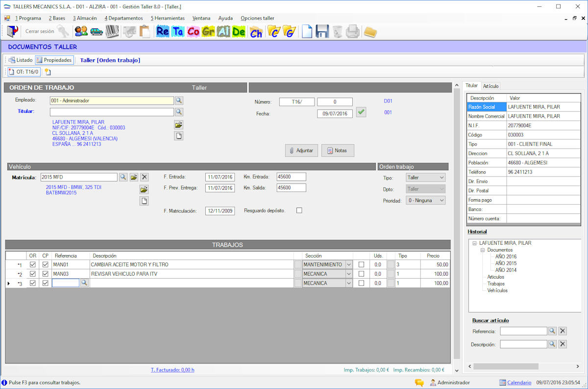
Task: Switch to the Listado view
Action: click(21, 60)
